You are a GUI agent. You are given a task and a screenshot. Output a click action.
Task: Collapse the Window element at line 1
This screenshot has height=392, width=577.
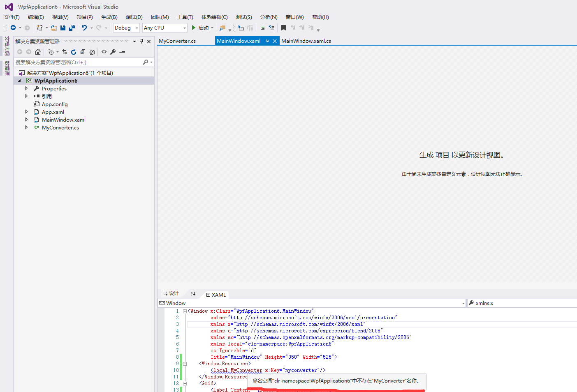(x=185, y=311)
